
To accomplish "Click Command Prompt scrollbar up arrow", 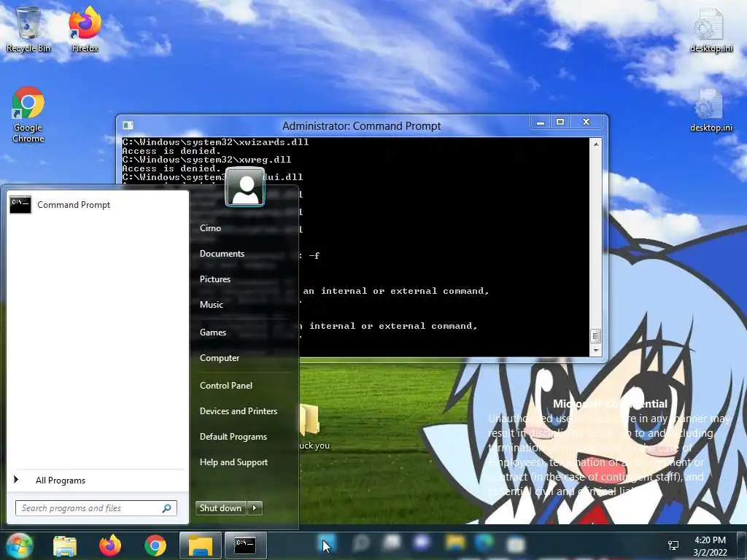I will (x=595, y=144).
